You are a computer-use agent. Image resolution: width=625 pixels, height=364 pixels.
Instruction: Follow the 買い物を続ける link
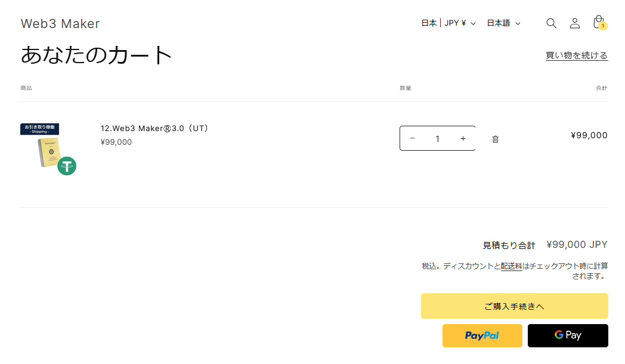click(577, 55)
